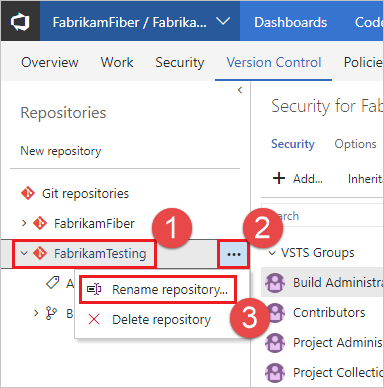Click the branch icon under FabrikamTesting

click(51, 313)
